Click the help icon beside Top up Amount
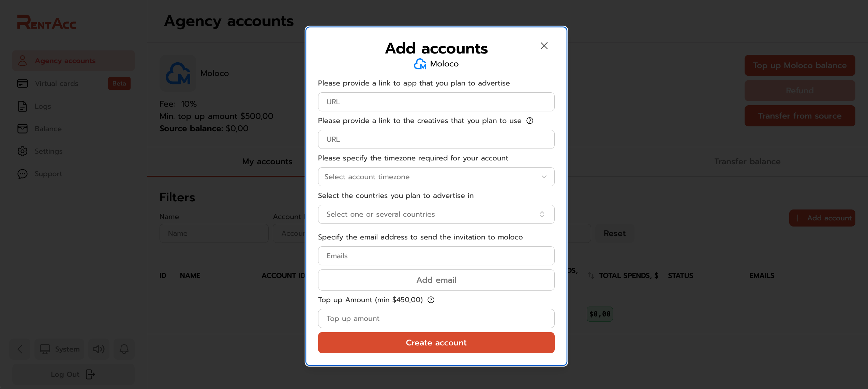Viewport: 868px width, 389px height. (431, 300)
